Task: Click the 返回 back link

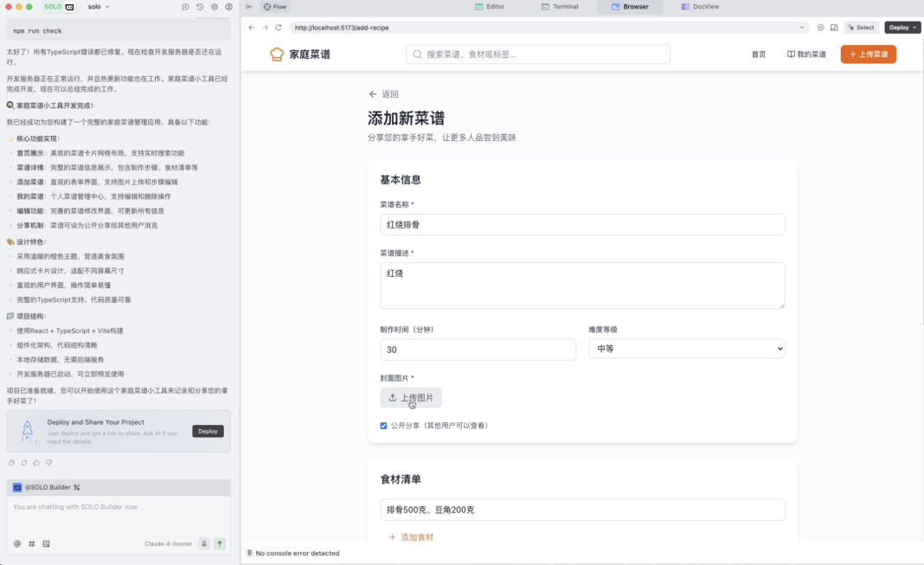Action: (x=383, y=94)
